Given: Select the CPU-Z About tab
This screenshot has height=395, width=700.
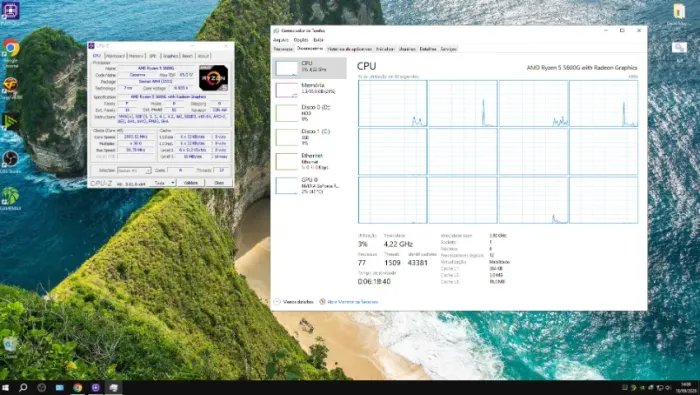Looking at the screenshot, I should 203,56.
